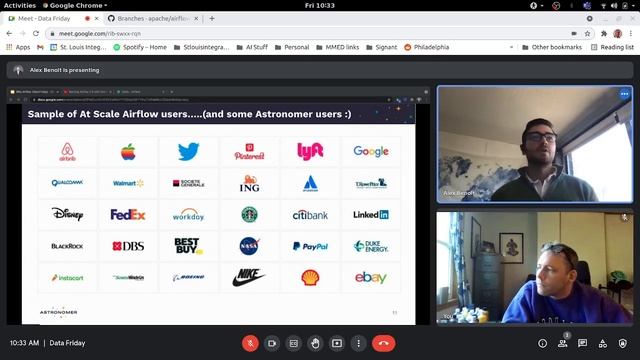Switch to Meet - Data Friday tab
Viewport: 640px width, 360px height.
point(45,18)
